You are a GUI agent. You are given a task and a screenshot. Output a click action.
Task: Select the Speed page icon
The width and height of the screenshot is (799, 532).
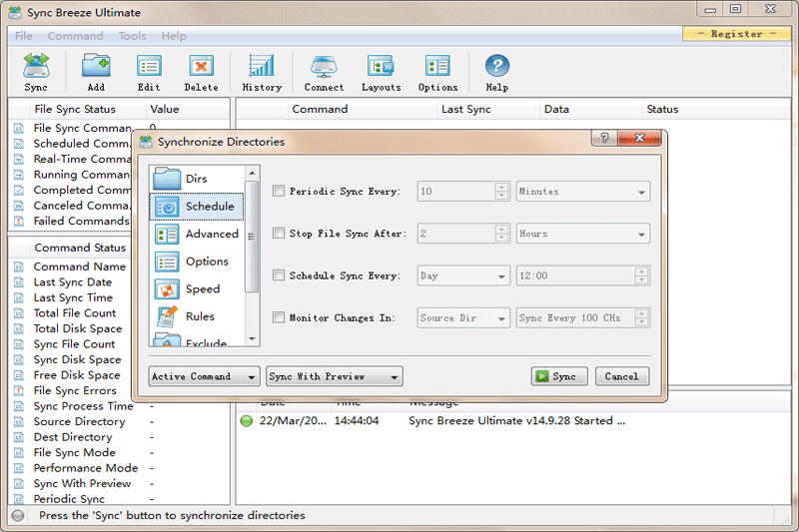167,289
